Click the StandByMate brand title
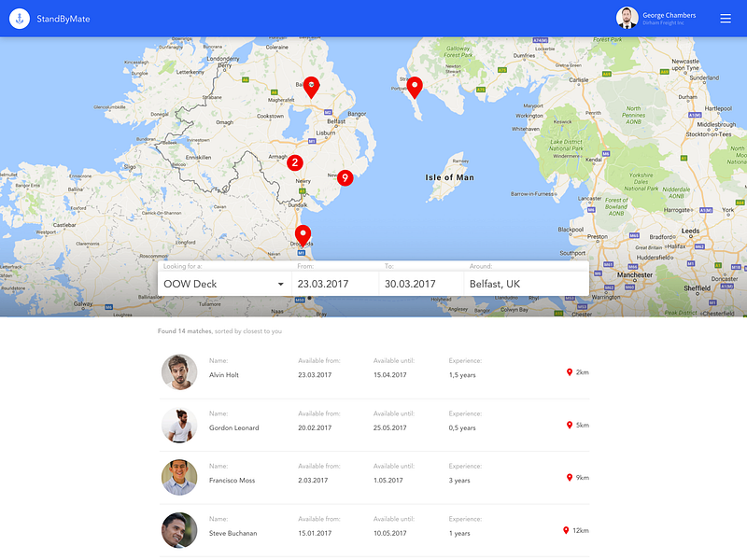 pyautogui.click(x=63, y=19)
